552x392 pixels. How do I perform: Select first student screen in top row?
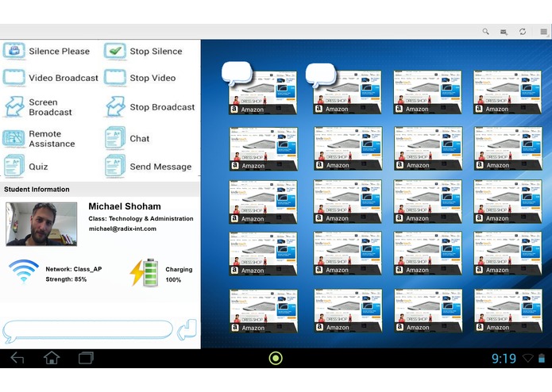[x=263, y=93]
